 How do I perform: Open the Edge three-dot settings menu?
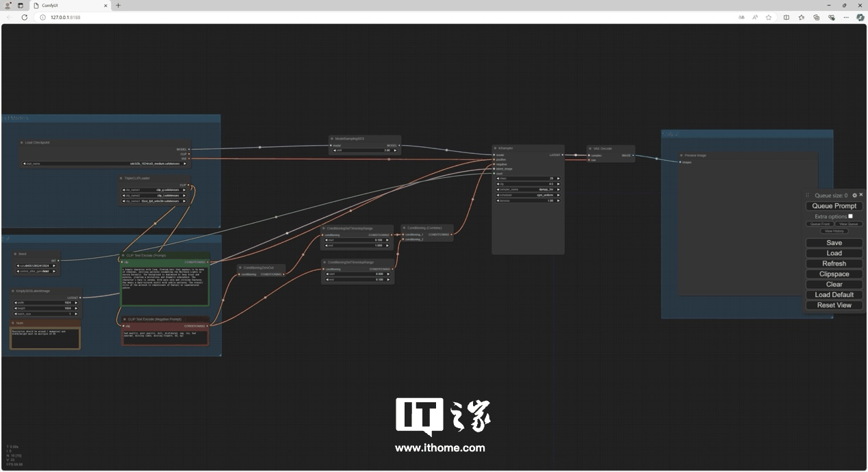pos(847,17)
